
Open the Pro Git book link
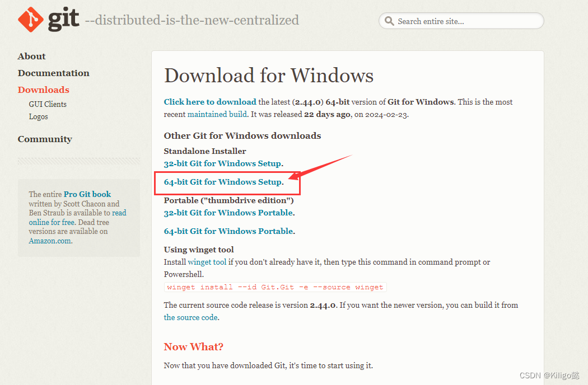87,194
